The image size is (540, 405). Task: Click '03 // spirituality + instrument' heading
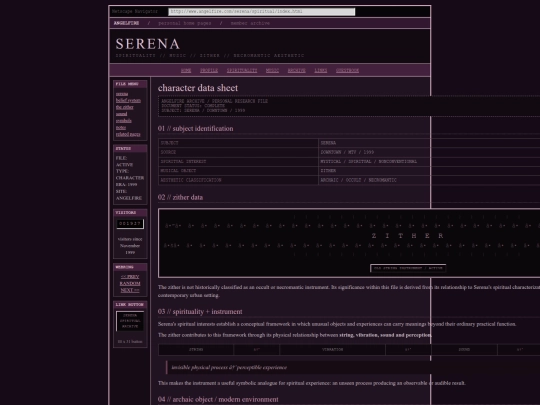pyautogui.click(x=200, y=312)
